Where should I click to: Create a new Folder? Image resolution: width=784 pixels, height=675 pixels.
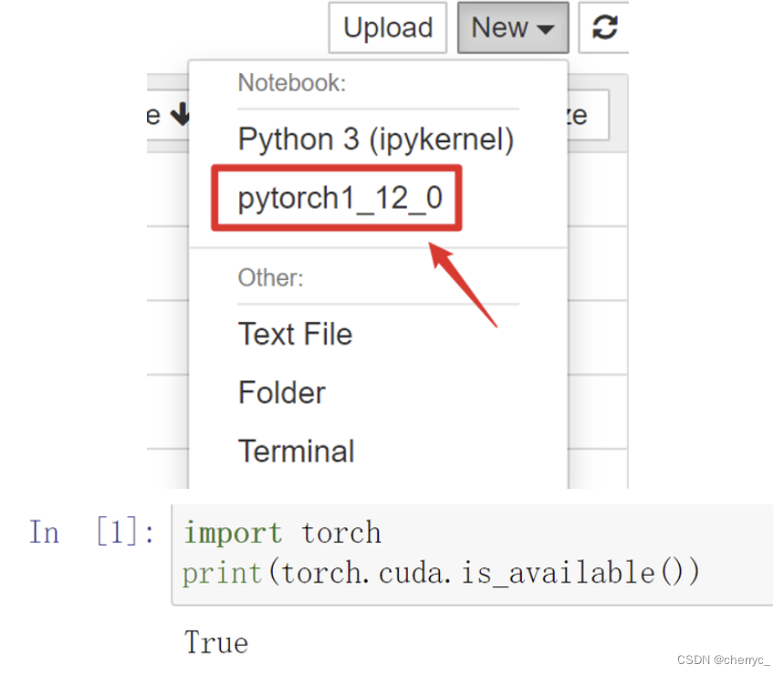282,393
